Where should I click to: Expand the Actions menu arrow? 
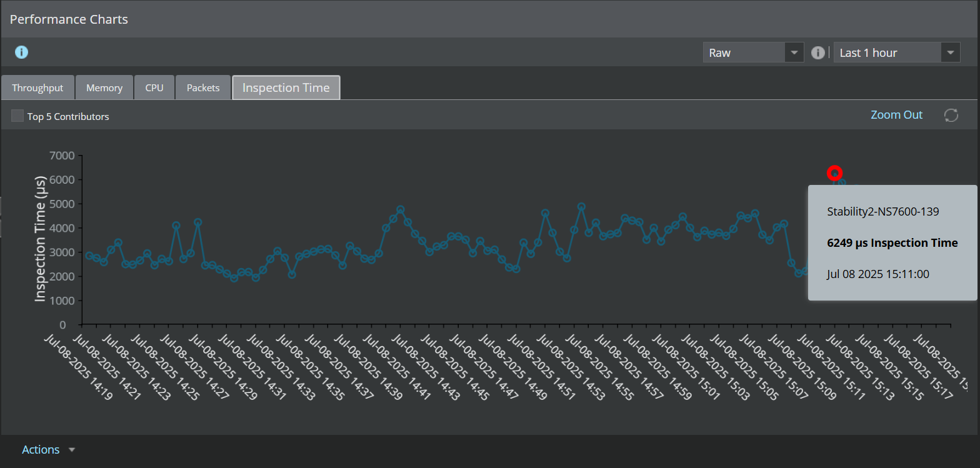pyautogui.click(x=72, y=450)
